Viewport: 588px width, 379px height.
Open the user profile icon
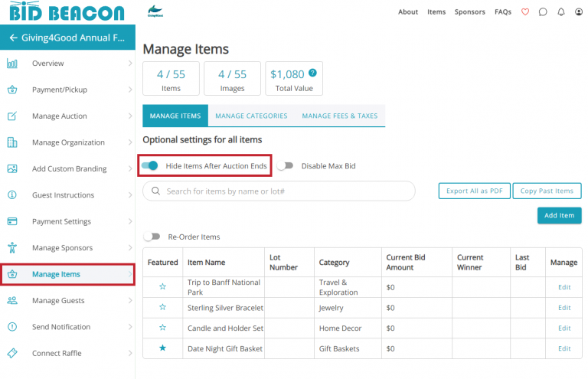tap(579, 12)
